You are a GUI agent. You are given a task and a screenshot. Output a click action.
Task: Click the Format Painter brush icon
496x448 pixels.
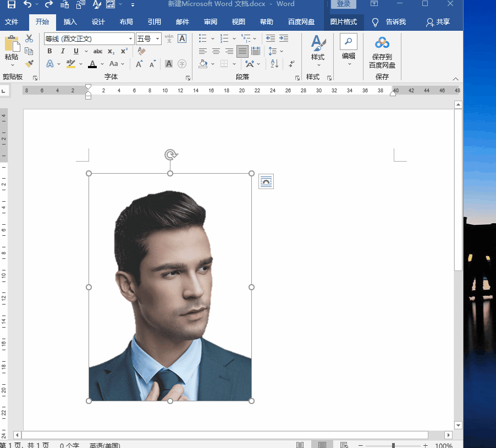pos(29,64)
